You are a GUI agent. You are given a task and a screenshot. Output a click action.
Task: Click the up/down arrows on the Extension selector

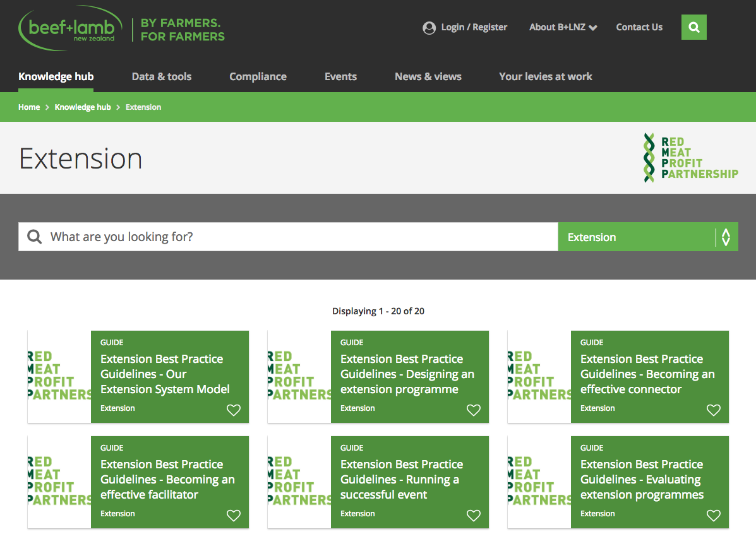[725, 237]
